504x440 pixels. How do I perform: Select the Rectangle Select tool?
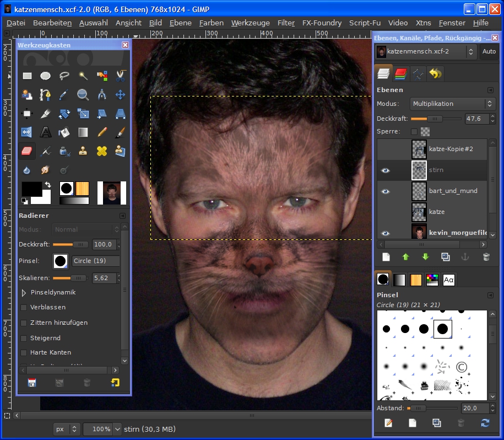point(27,76)
